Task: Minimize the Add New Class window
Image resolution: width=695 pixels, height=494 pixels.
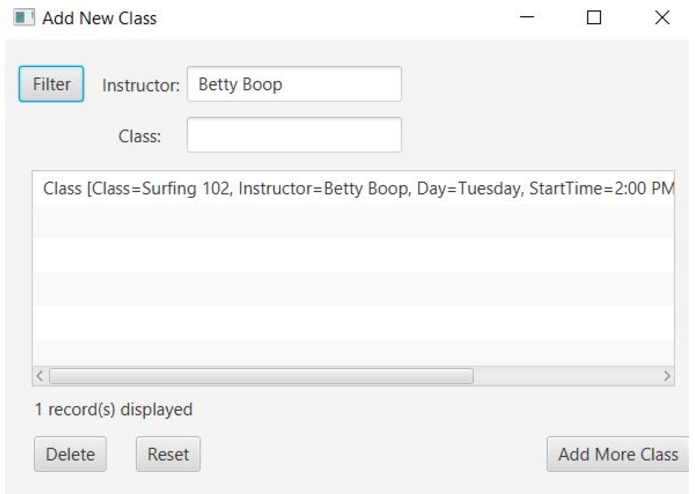Action: click(x=527, y=18)
